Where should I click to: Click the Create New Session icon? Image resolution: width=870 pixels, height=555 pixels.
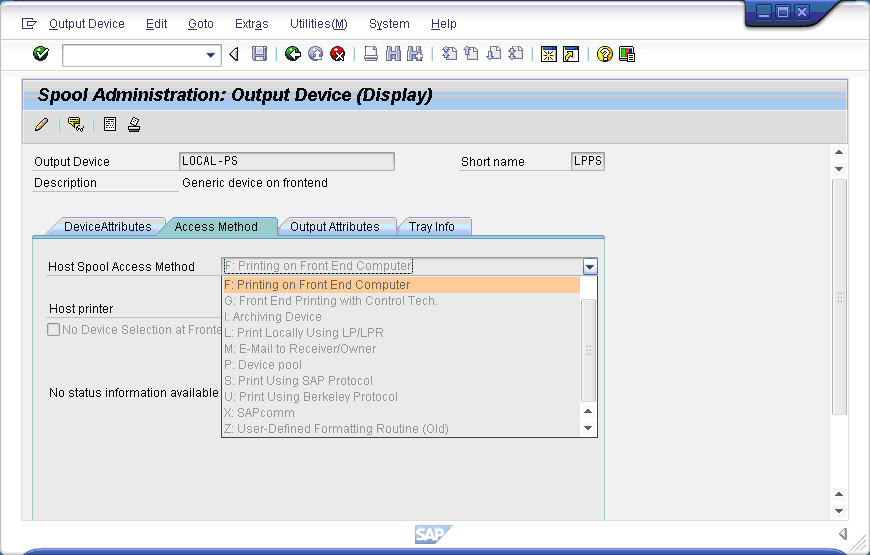[x=548, y=54]
